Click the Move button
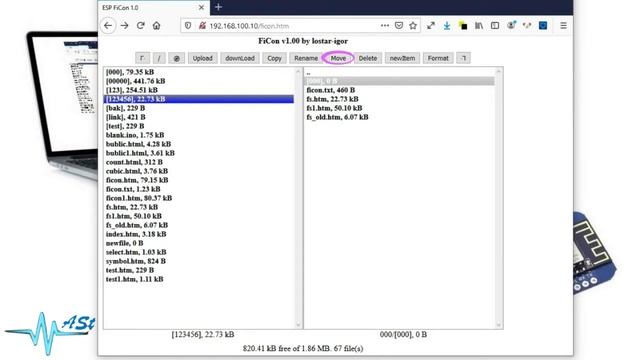Screen dimensions: 640x360 click(338, 58)
